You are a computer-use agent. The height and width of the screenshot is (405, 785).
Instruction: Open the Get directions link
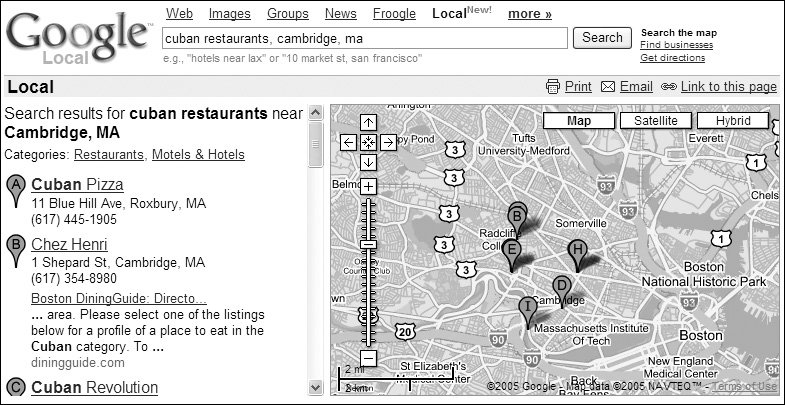click(x=672, y=58)
